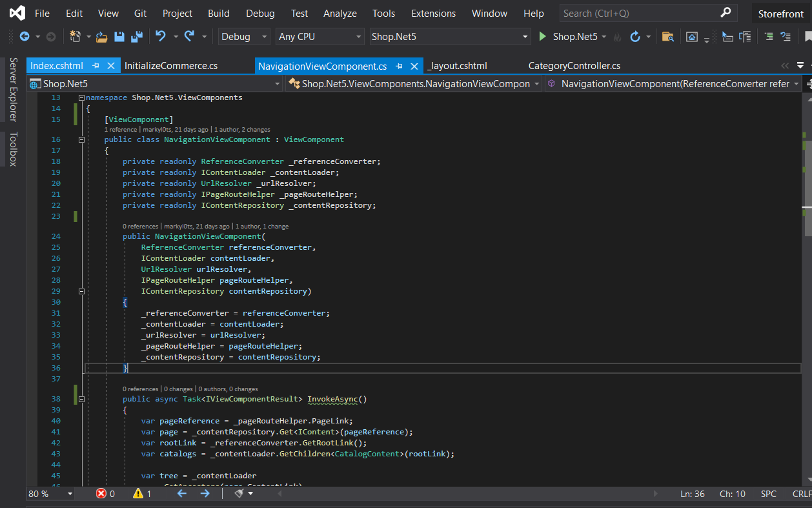The height and width of the screenshot is (508, 812).
Task: Start debugging with the green play icon
Action: [x=543, y=37]
